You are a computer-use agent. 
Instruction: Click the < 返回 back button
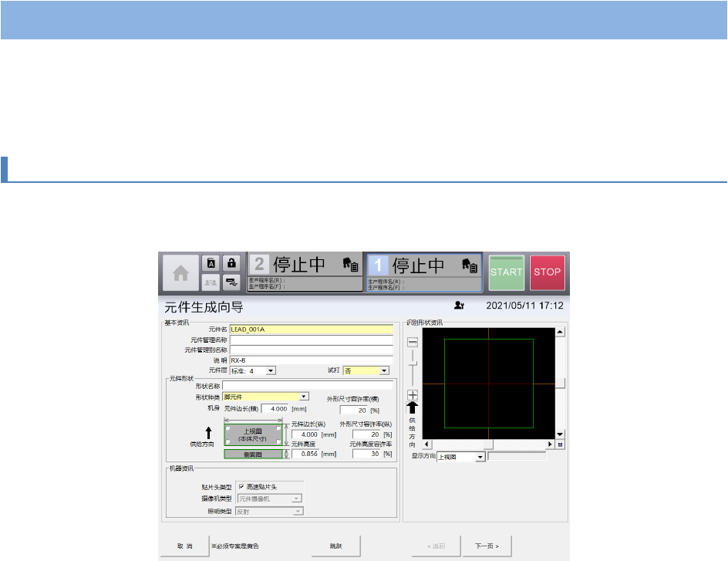(x=436, y=546)
